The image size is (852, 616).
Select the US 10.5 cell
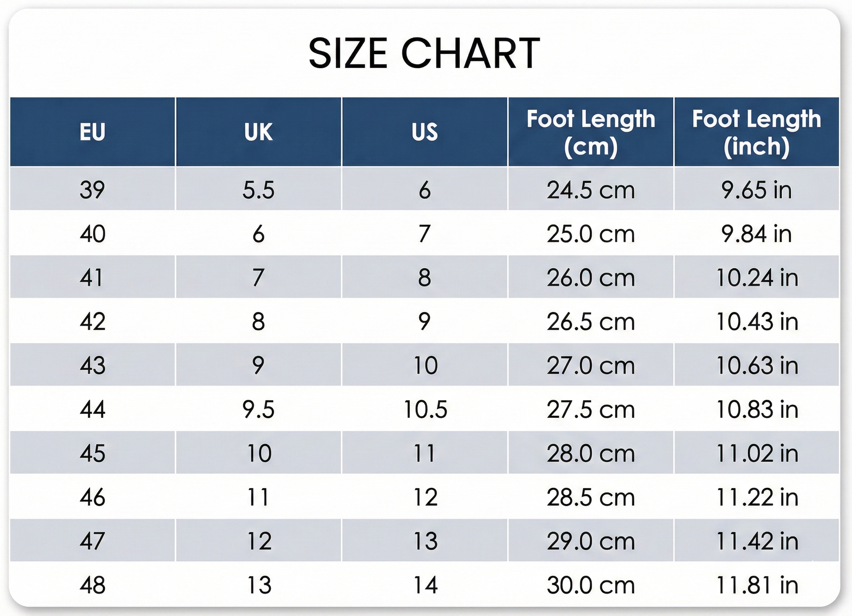[x=425, y=409]
